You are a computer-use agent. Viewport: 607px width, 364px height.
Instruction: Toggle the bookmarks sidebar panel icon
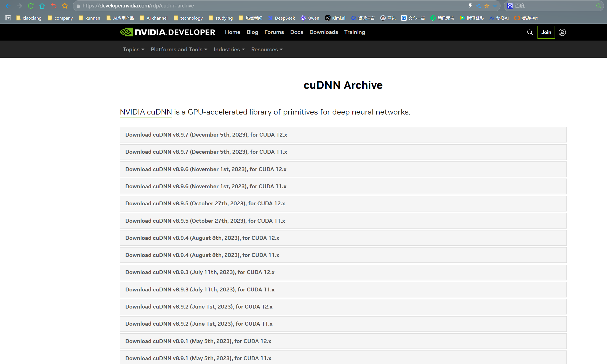[8, 18]
